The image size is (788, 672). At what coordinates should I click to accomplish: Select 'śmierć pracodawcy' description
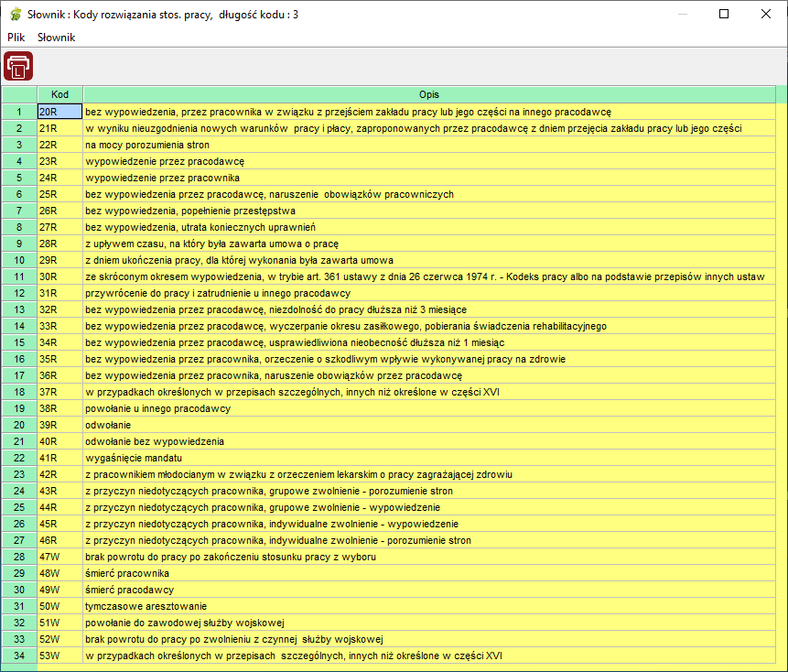pos(429,591)
